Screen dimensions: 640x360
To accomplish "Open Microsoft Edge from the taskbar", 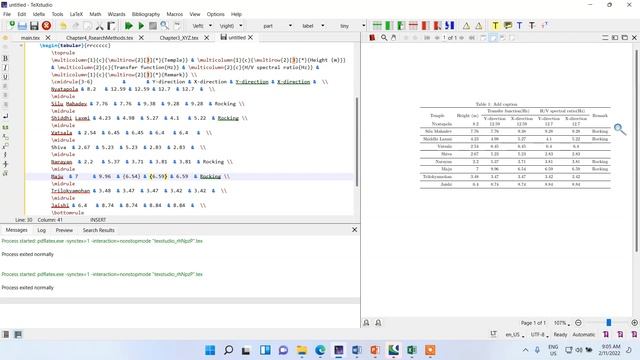I will [x=320, y=350].
